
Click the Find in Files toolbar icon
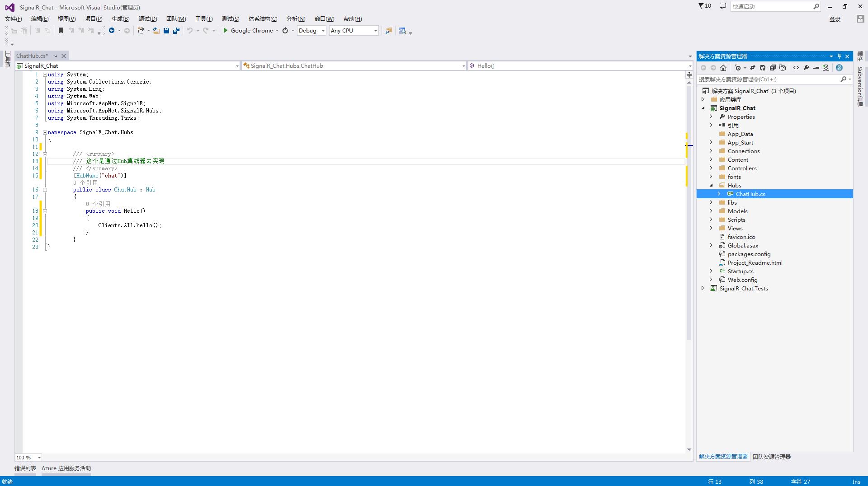pyautogui.click(x=388, y=31)
